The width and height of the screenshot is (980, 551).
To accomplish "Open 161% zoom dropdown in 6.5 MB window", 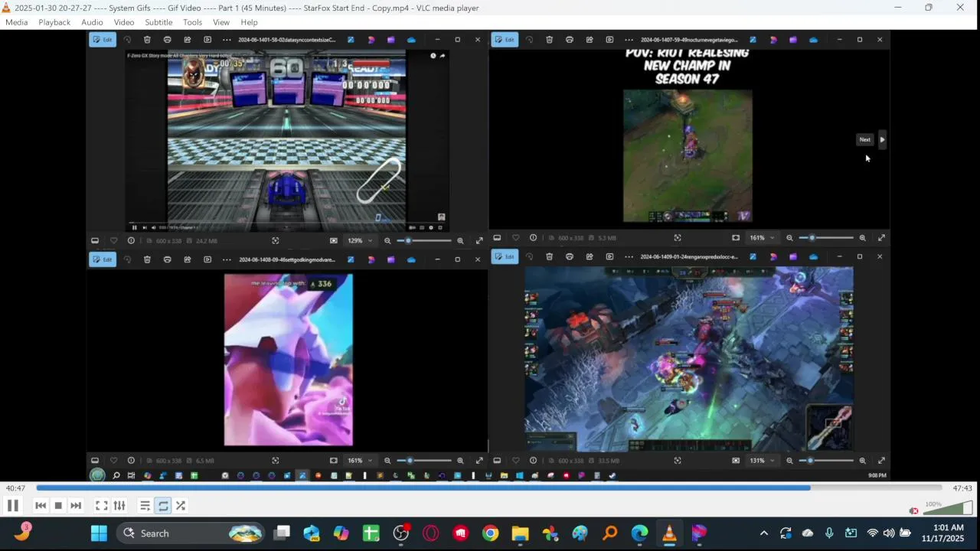I will tap(360, 461).
